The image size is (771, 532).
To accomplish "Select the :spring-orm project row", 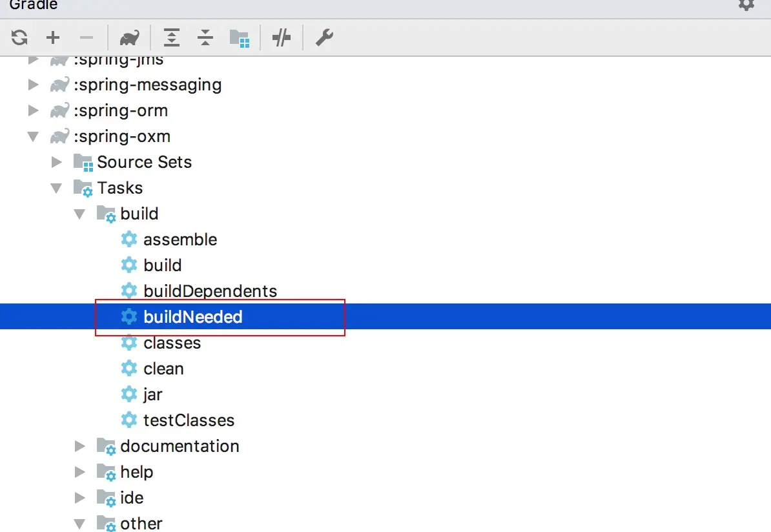I will click(385, 110).
